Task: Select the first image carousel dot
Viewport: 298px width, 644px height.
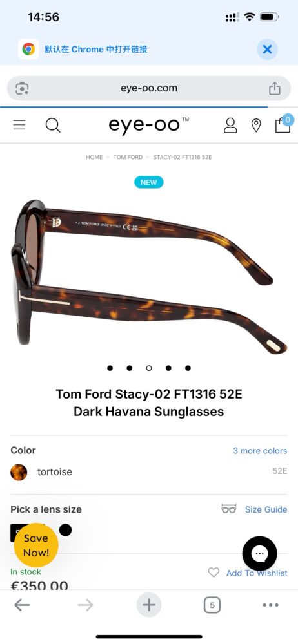Action: 110,368
